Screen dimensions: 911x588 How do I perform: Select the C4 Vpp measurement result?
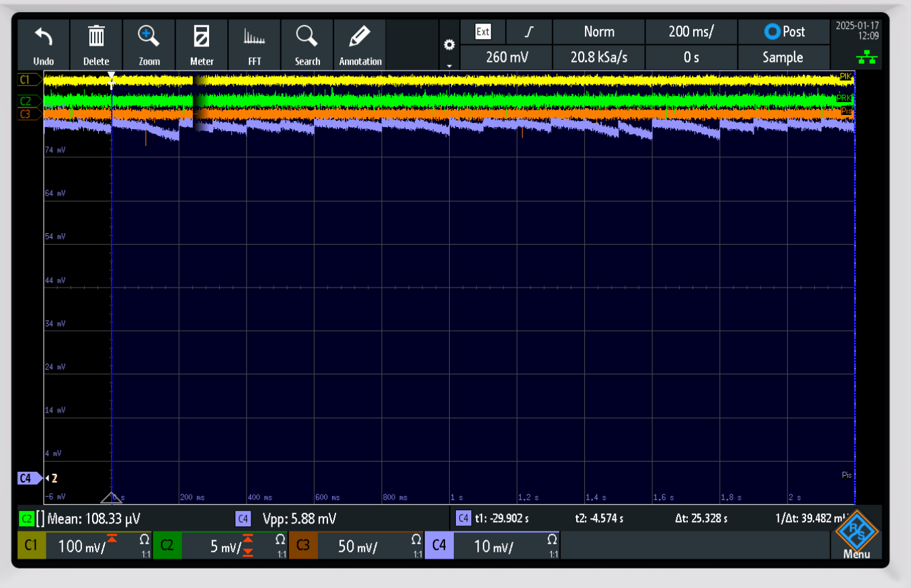point(299,519)
